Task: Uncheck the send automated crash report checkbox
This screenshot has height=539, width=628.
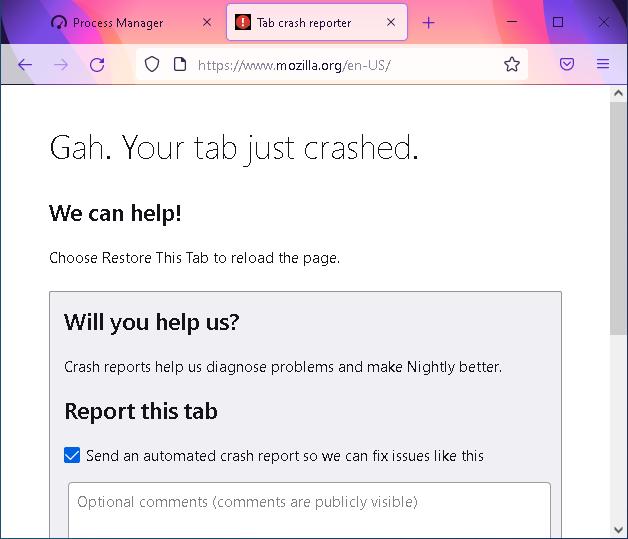Action: [x=72, y=455]
